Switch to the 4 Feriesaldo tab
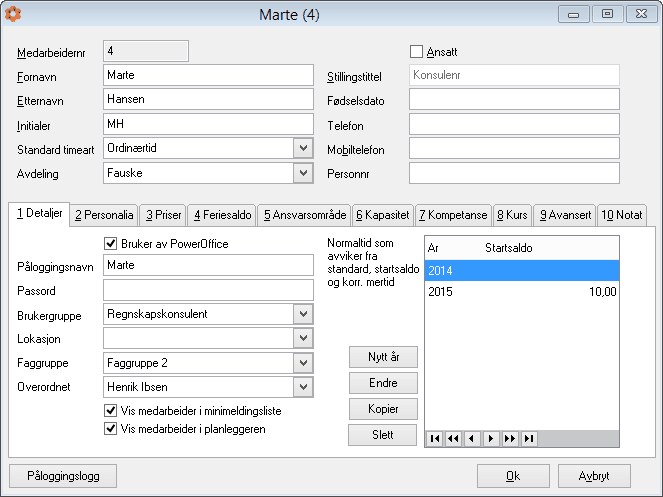This screenshot has height=497, width=663. point(222,215)
